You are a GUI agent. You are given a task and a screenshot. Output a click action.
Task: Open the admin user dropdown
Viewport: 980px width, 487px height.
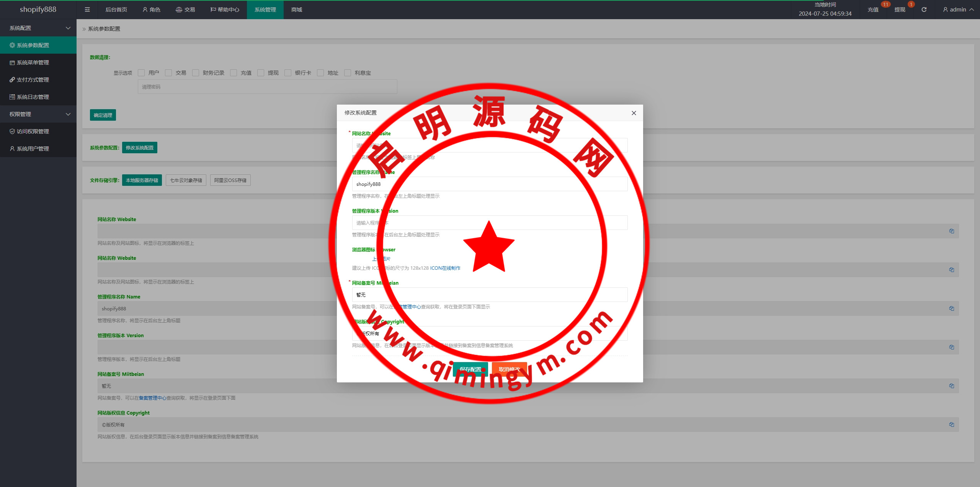[x=958, y=10]
